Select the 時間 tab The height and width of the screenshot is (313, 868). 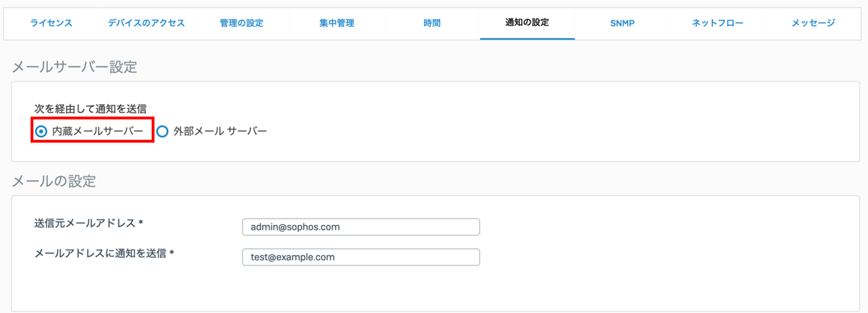pyautogui.click(x=432, y=23)
